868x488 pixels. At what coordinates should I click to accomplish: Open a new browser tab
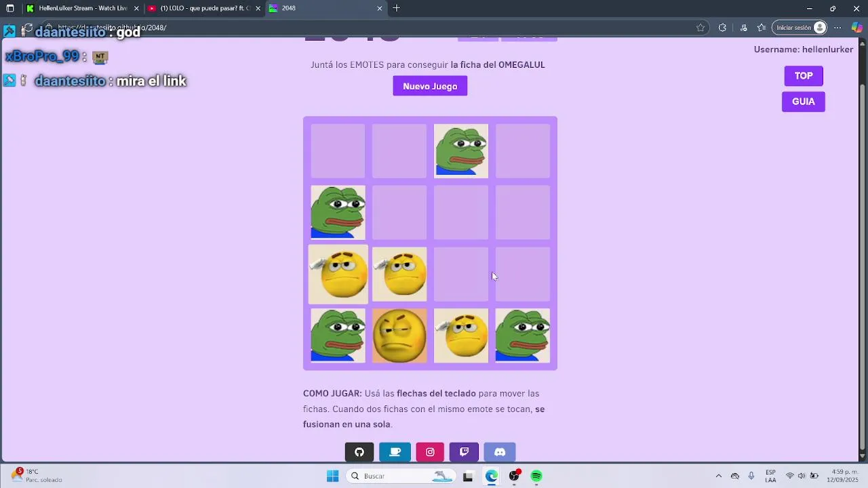pyautogui.click(x=397, y=8)
